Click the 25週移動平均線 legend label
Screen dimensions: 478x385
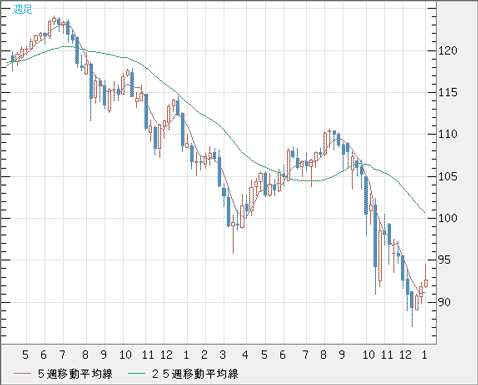[195, 374]
